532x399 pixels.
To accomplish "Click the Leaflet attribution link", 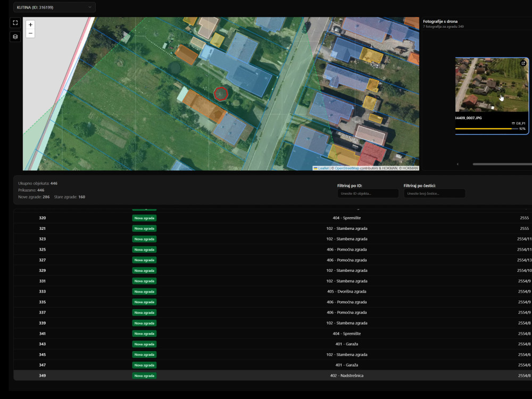I will click(x=323, y=168).
